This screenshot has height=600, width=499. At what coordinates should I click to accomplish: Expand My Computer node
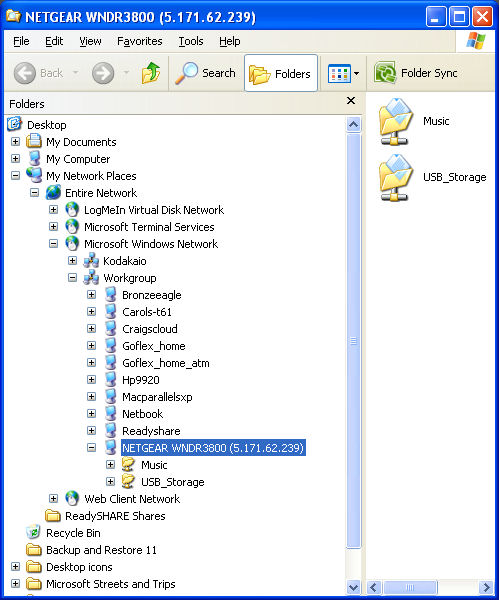click(x=15, y=158)
